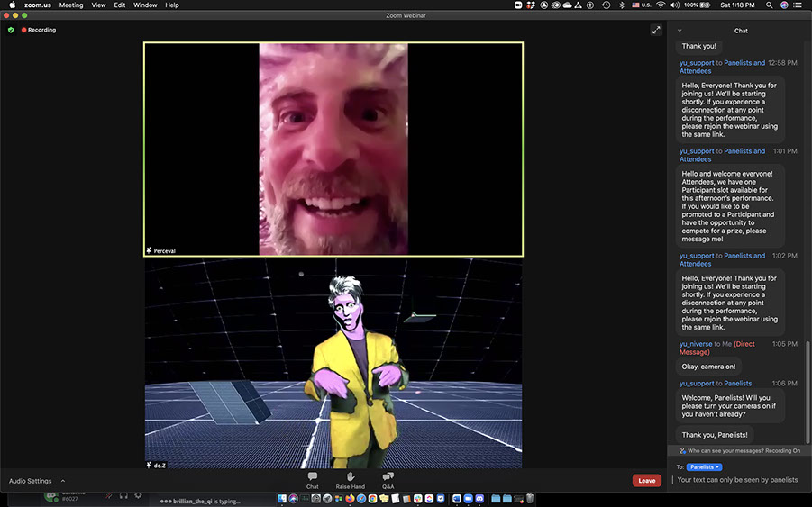
Task: Expand Audio Settings caret options
Action: [x=63, y=481]
